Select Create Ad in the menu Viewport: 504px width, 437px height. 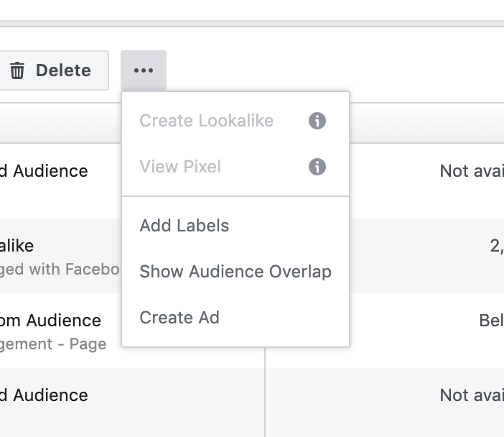[x=179, y=318]
